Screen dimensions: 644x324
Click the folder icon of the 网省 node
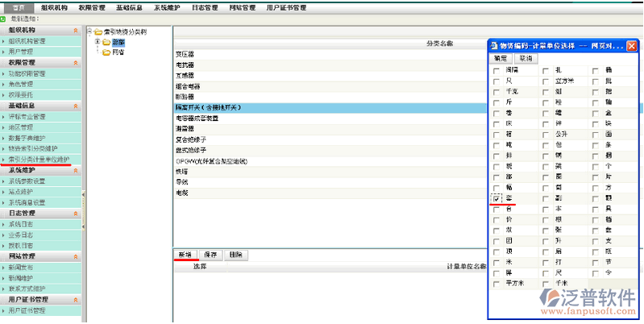106,52
